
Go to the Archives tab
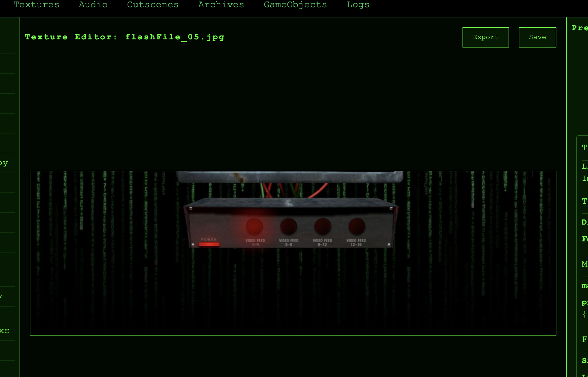click(x=221, y=5)
